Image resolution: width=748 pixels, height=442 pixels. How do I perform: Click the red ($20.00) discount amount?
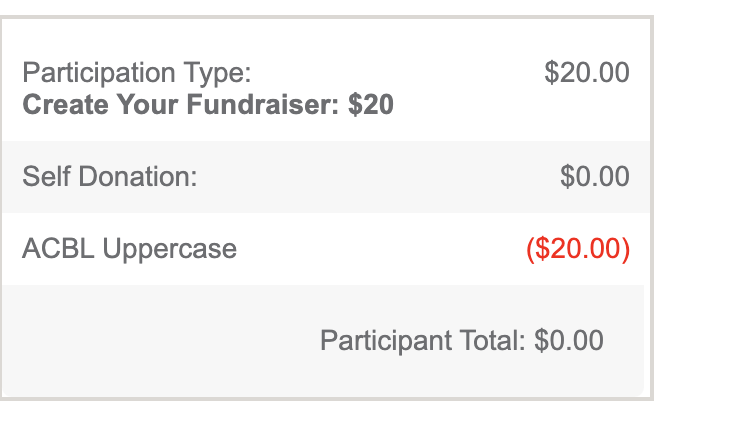pos(578,248)
